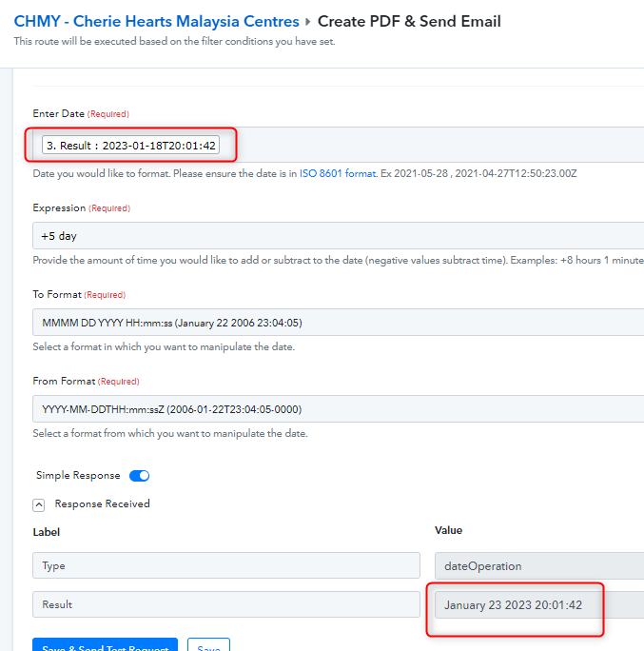Open the To Format dropdown

point(338,323)
